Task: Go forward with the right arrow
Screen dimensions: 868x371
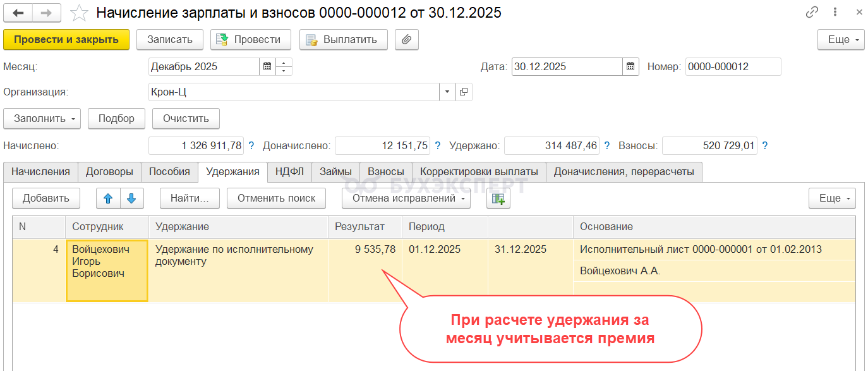Action: [x=47, y=13]
